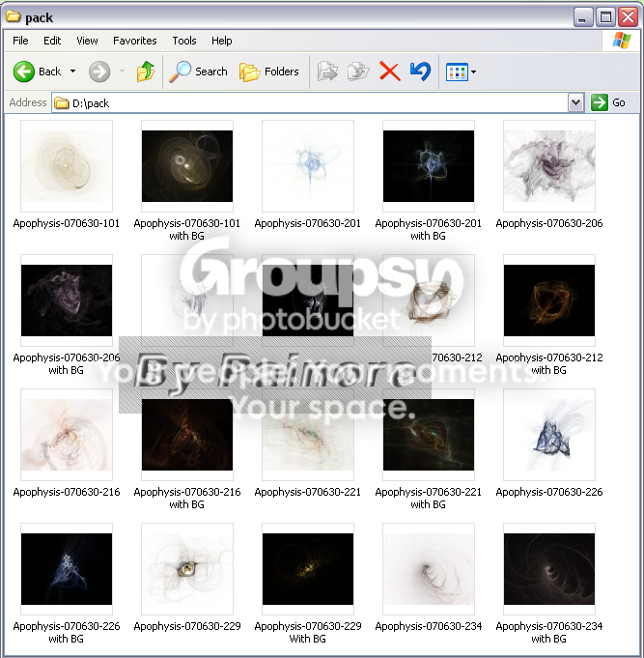Click the blue Undo arrow icon
Image resolution: width=644 pixels, height=658 pixels.
(421, 72)
